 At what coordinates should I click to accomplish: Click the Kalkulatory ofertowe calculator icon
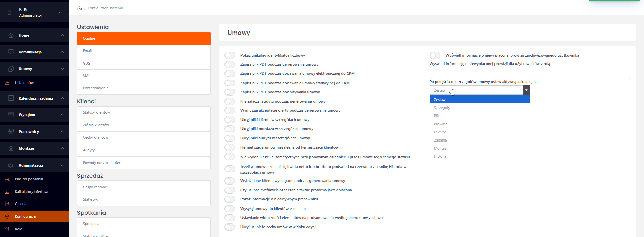tap(7, 192)
